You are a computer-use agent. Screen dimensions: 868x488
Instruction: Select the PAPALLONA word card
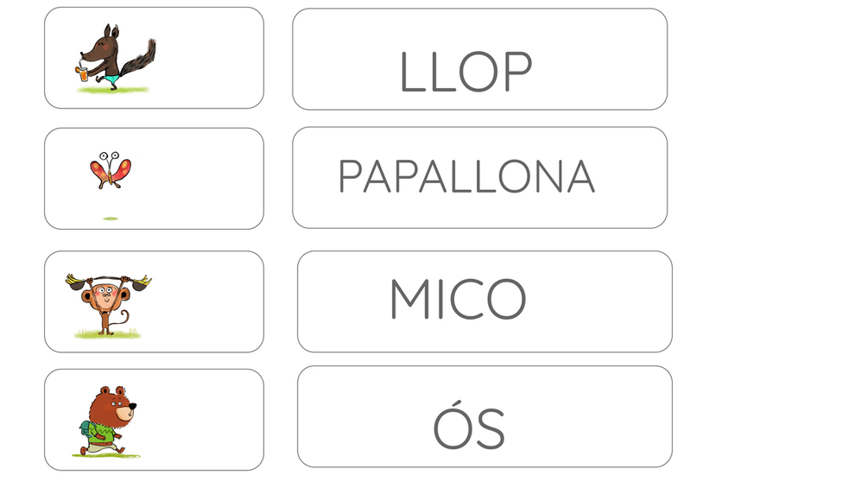[x=480, y=178]
